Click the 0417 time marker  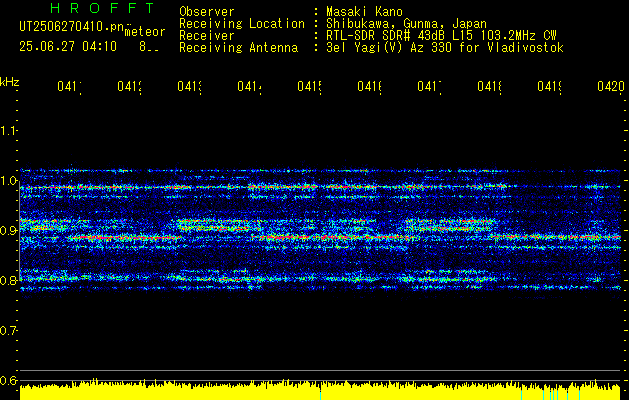point(429,87)
